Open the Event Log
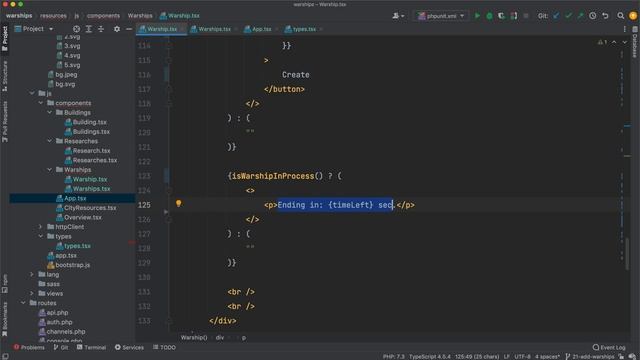Image resolution: width=640 pixels, height=360 pixels. (609, 347)
